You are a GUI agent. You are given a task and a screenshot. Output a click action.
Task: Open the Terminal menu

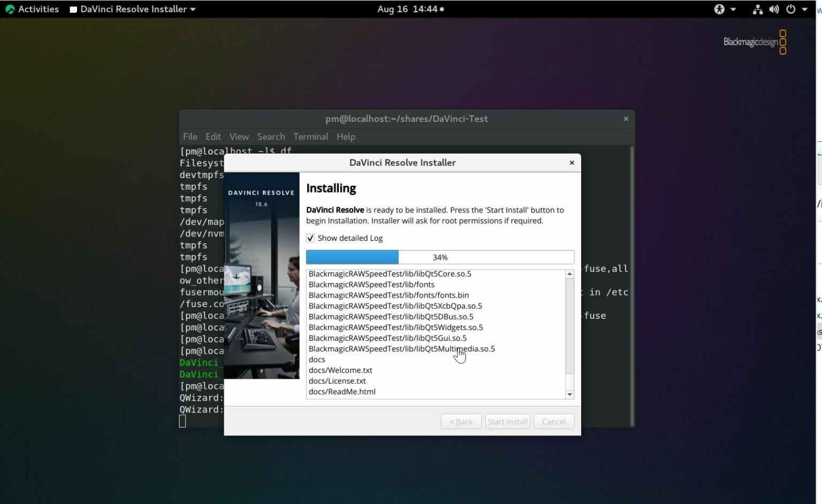coord(310,136)
